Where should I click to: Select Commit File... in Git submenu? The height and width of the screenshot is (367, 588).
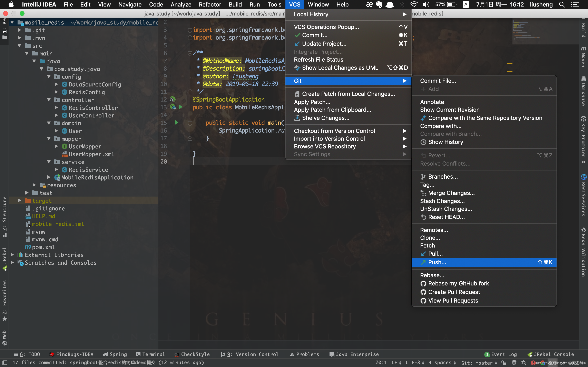(438, 81)
